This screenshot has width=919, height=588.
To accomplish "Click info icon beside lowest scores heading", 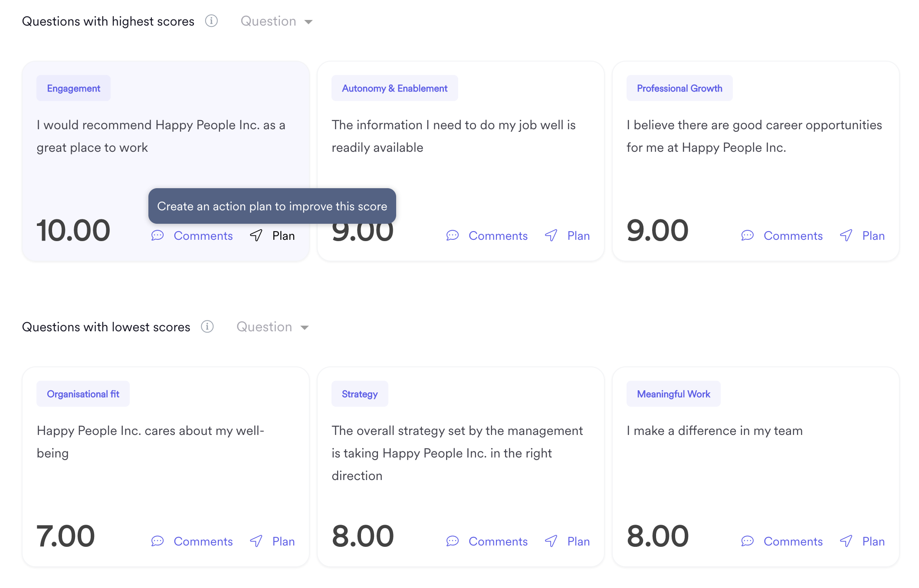I will click(207, 327).
